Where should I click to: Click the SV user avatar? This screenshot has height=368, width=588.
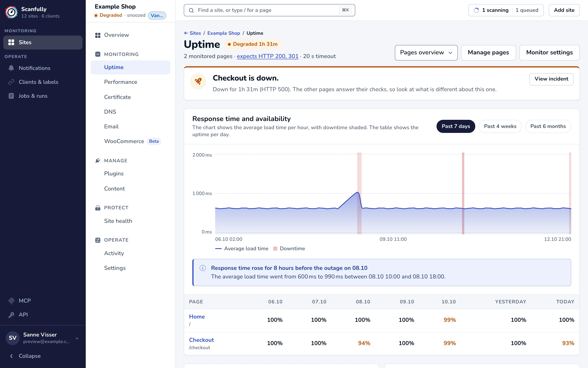coord(13,338)
